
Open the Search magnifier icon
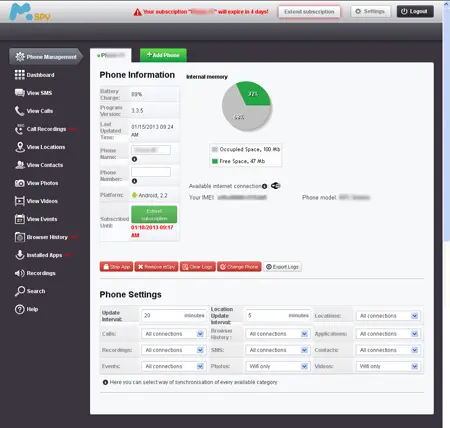point(20,291)
